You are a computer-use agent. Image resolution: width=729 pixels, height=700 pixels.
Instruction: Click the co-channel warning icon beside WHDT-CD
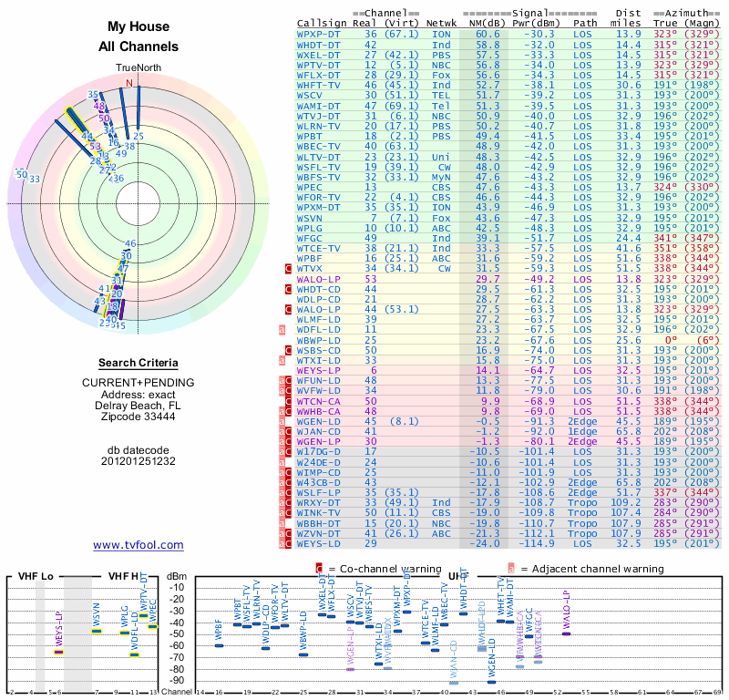(288, 289)
